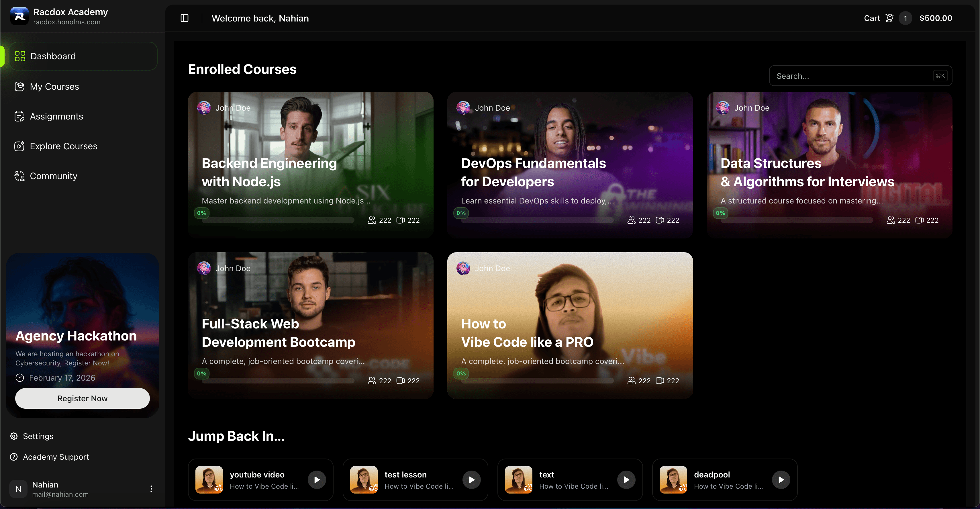
Task: Open the How to Vibe Code like a PRO card
Action: (x=570, y=324)
